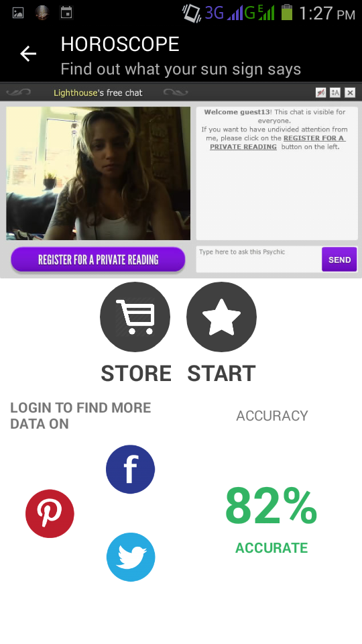The width and height of the screenshot is (362, 644).
Task: Toggle the muted sound icon in chat header
Action: [321, 93]
